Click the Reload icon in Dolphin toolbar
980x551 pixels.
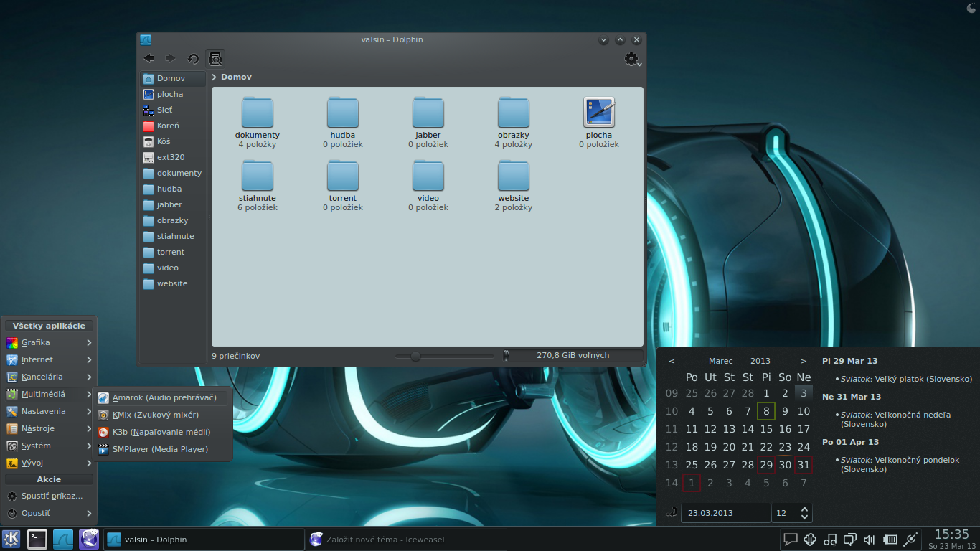193,59
